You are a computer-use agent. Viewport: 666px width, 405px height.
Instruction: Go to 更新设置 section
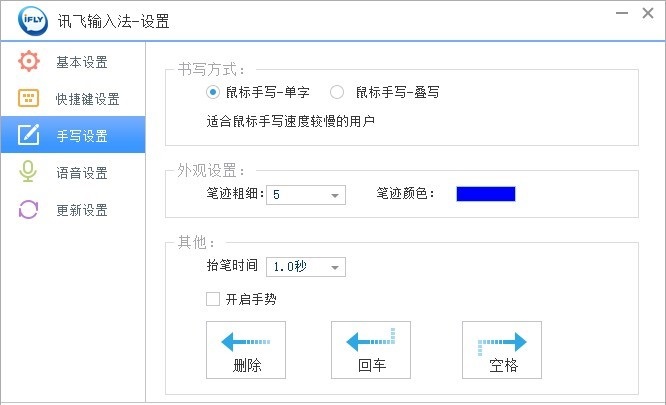tap(82, 210)
